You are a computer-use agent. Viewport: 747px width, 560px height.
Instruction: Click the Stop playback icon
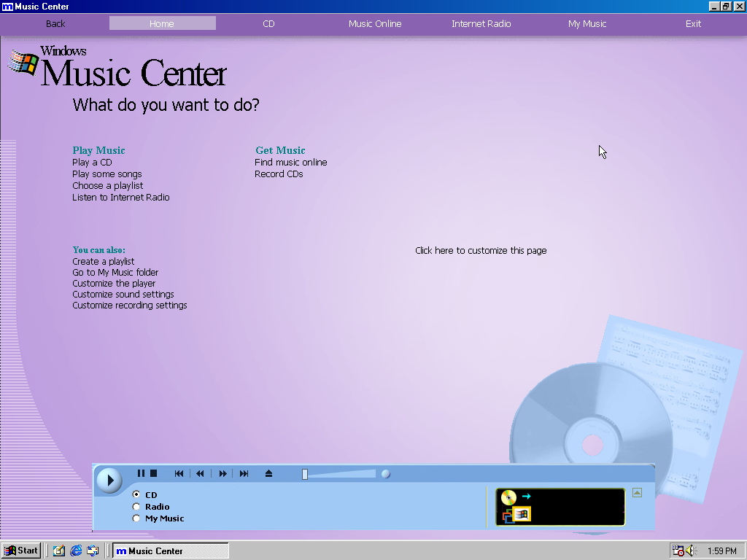[154, 474]
